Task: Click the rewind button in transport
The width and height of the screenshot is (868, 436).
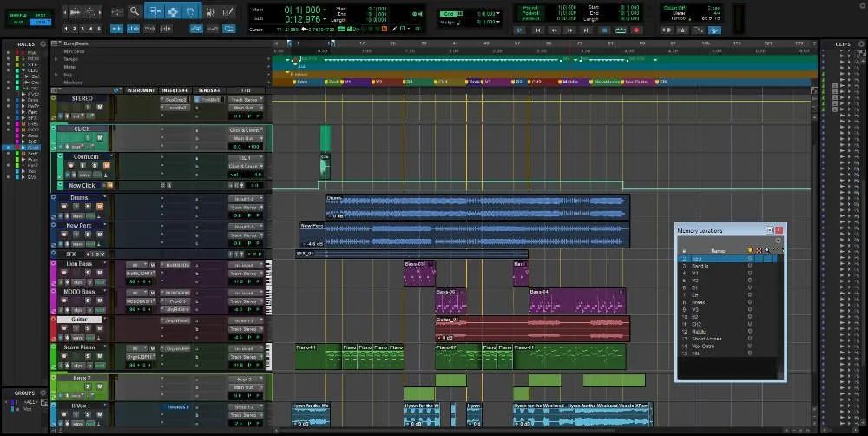Action: [x=554, y=30]
